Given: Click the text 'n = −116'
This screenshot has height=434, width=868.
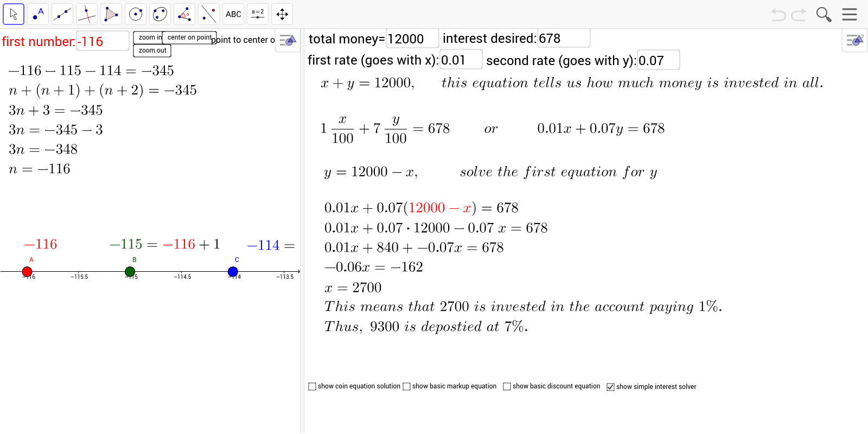Looking at the screenshot, I should click(x=40, y=169).
